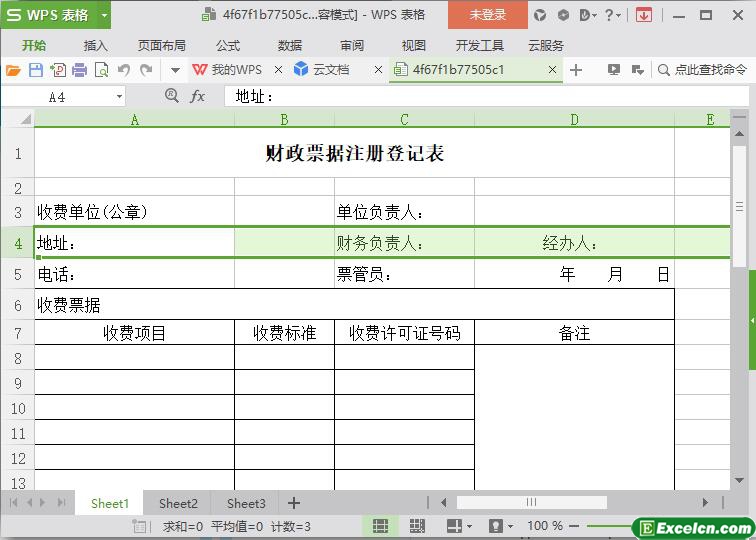Expand the quick access toolbar dropdown
This screenshot has height=540, width=756.
point(175,70)
